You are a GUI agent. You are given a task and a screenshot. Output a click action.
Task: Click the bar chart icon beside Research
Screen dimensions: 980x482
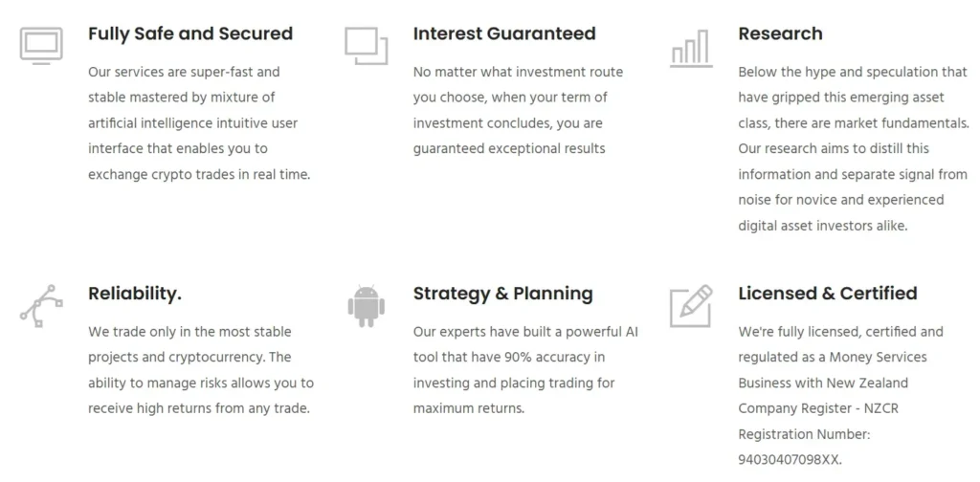691,48
